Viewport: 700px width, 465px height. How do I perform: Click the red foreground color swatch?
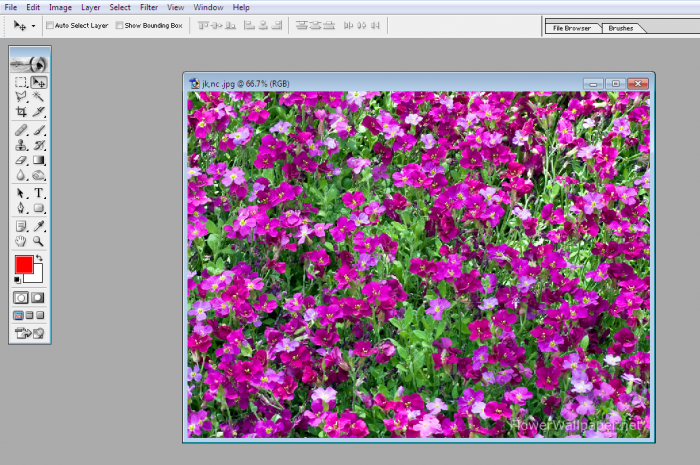[x=23, y=264]
